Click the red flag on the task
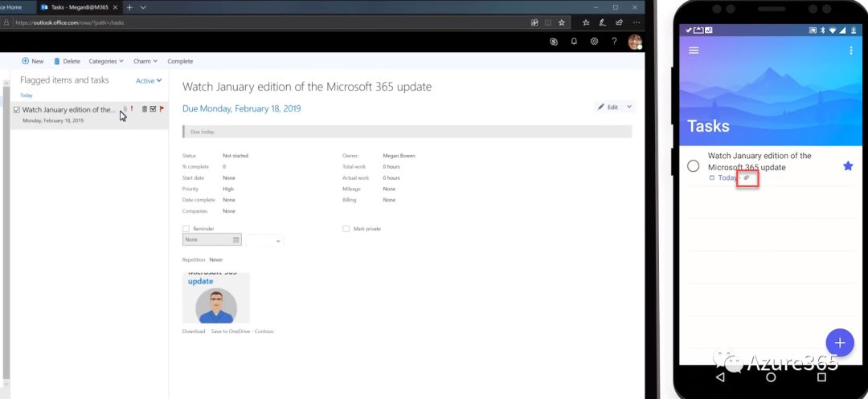Screen dimensions: 868x399 [x=162, y=109]
